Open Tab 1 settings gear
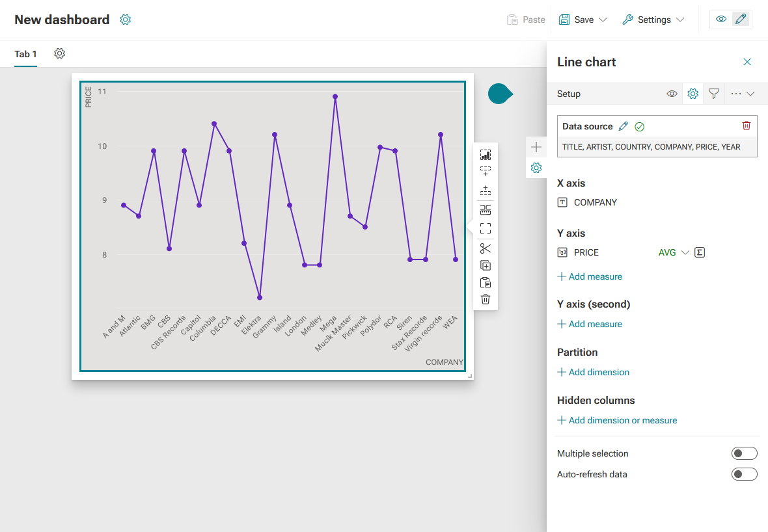 click(59, 53)
